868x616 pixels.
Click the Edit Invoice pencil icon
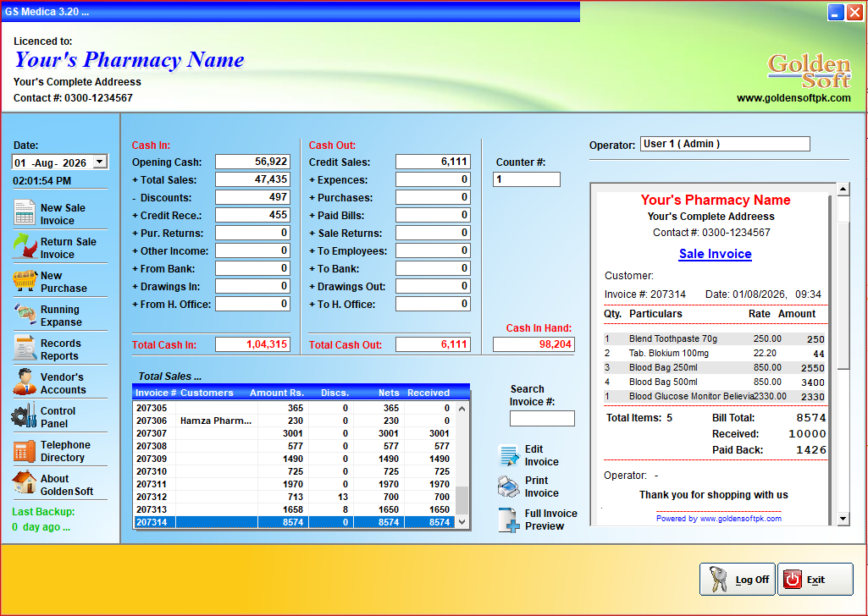pos(508,455)
